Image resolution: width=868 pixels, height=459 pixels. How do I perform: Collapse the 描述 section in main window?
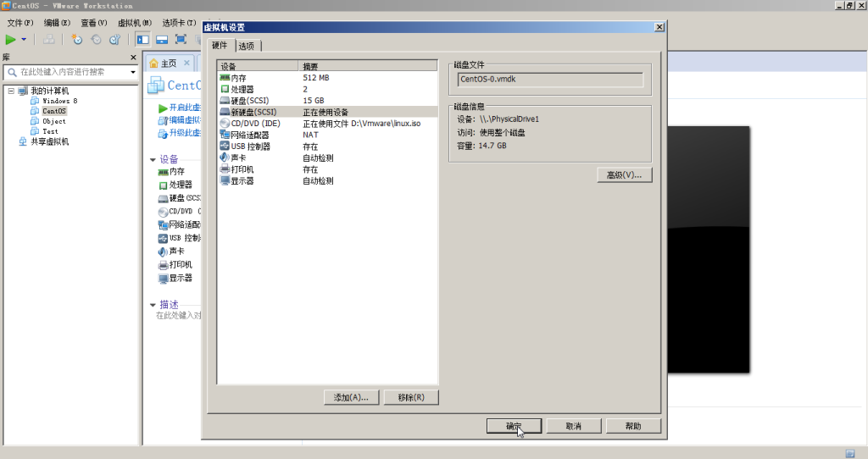pyautogui.click(x=153, y=305)
